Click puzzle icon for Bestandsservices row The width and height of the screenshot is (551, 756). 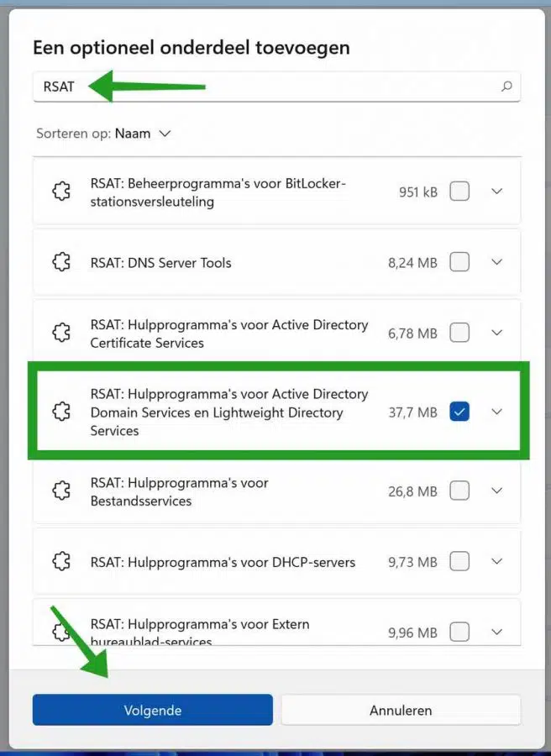pos(61,491)
